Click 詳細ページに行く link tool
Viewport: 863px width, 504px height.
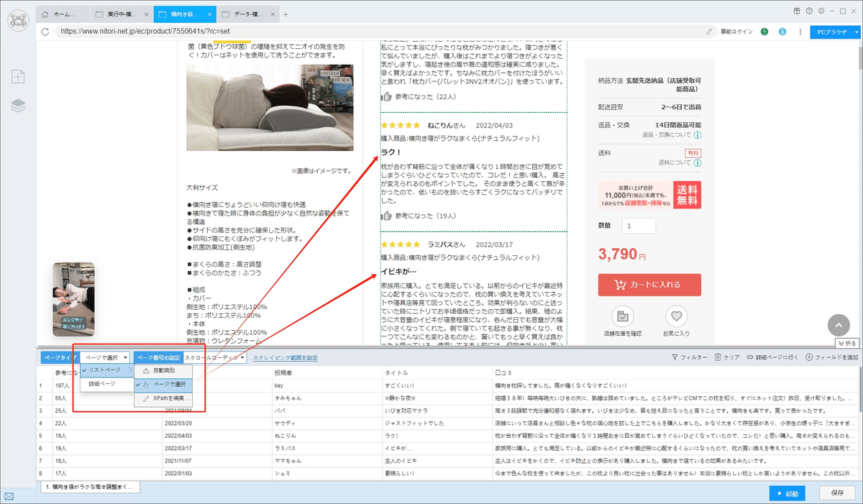coord(773,357)
